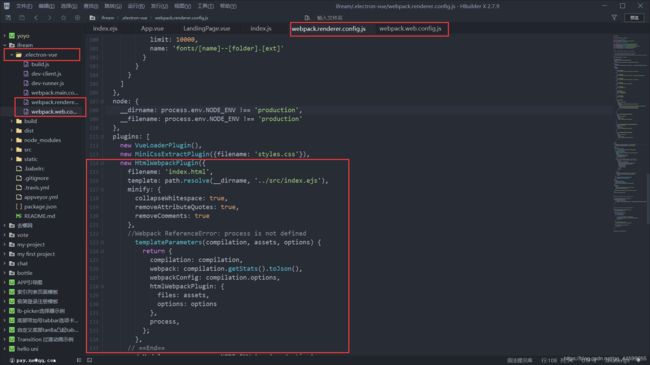
Task: Click breadcrumb 'webpack.renderer.config.js'
Action: click(182, 18)
